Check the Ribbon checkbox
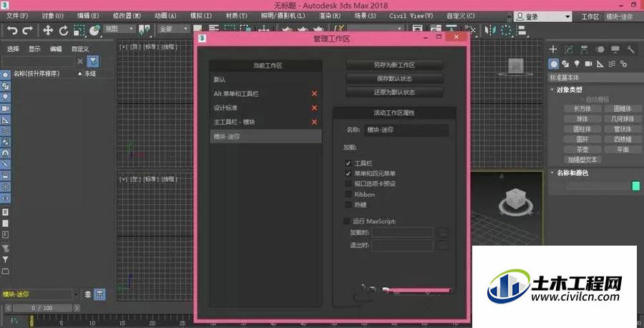 pos(348,194)
